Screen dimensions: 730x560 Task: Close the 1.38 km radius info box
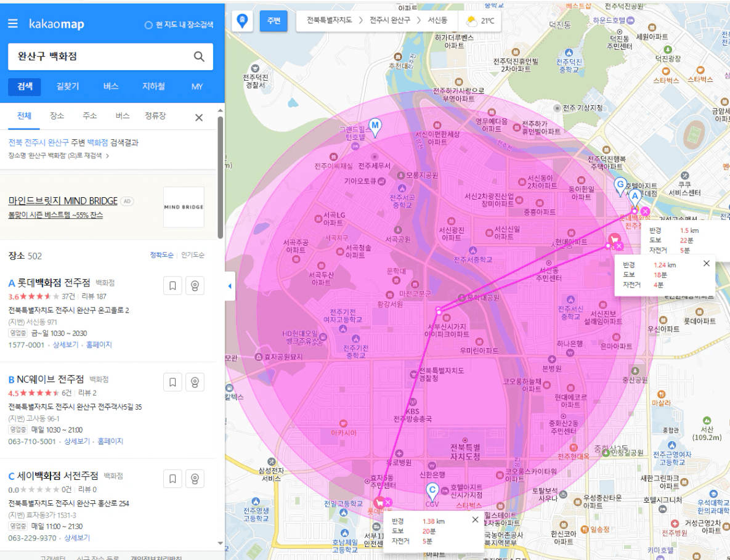point(475,520)
